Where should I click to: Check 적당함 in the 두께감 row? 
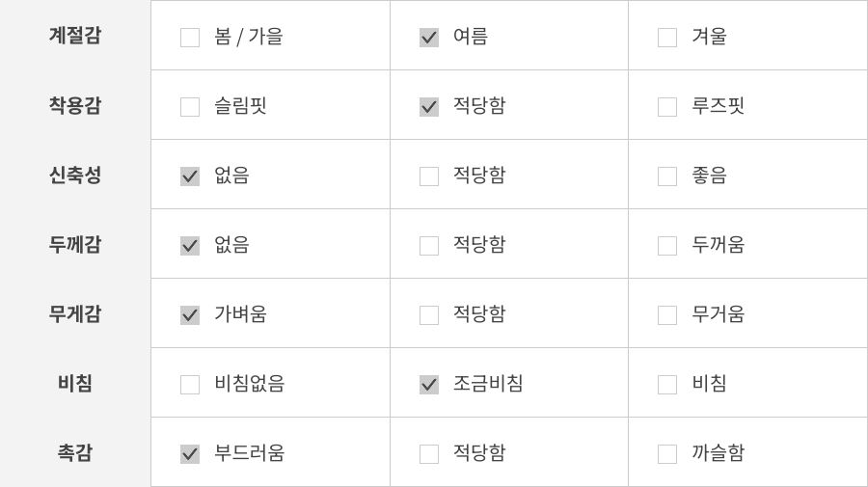pyautogui.click(x=429, y=246)
